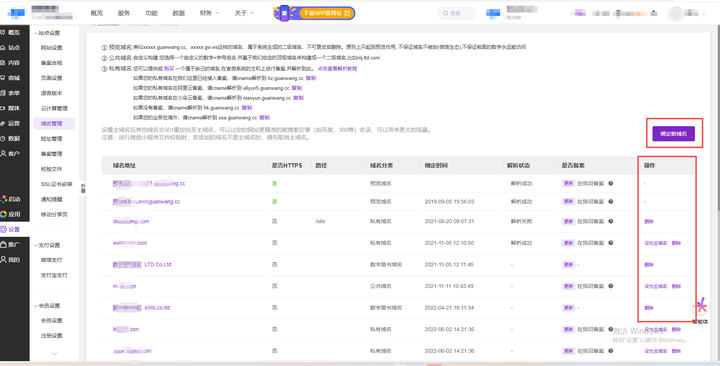Open 短址管理 in the settings list
The height and width of the screenshot is (366, 720).
[51, 139]
